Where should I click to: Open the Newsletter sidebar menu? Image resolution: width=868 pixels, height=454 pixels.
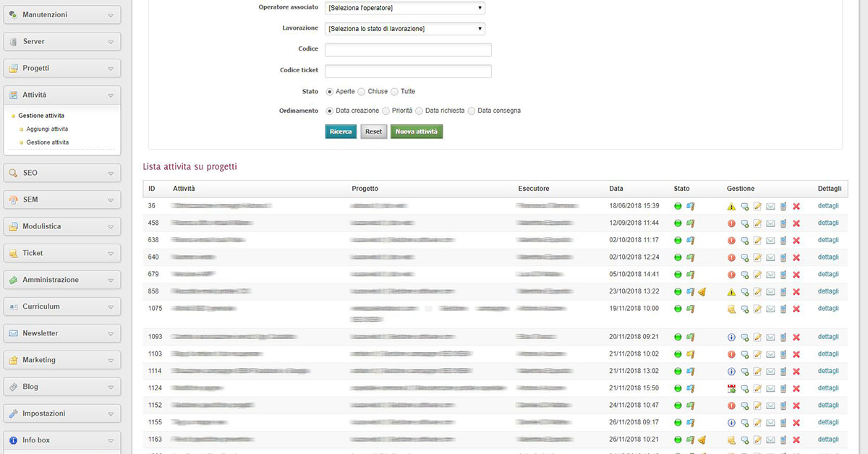pyautogui.click(x=62, y=333)
